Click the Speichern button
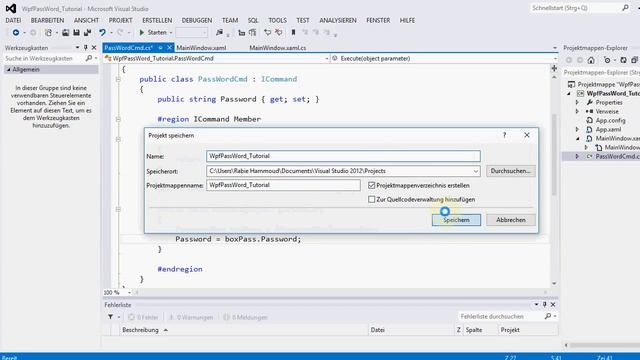 click(x=456, y=220)
